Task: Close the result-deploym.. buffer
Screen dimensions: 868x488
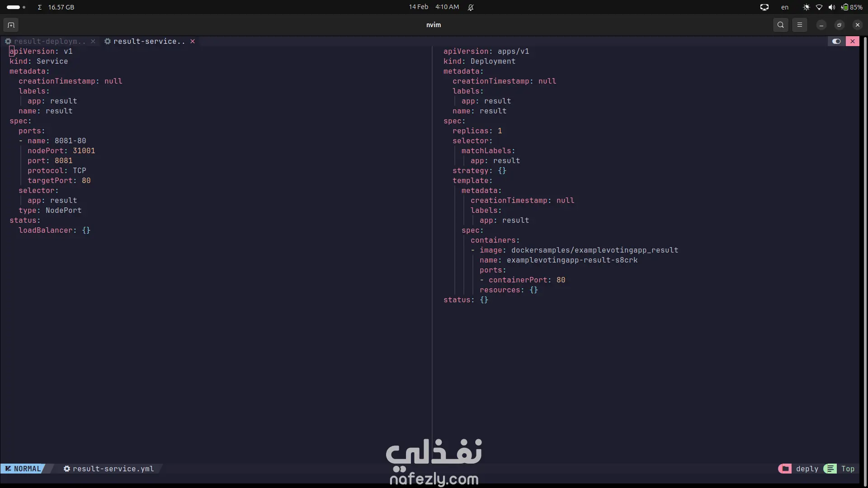Action: [93, 41]
